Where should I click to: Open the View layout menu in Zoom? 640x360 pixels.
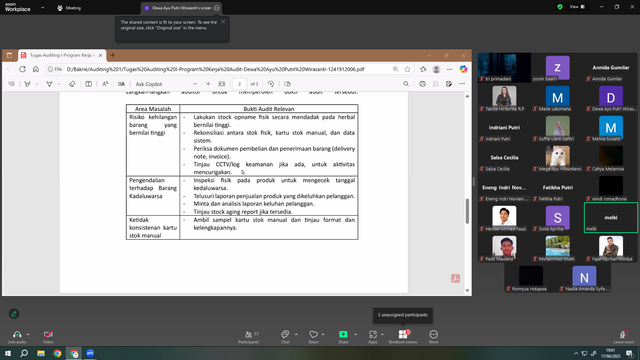[578, 7]
